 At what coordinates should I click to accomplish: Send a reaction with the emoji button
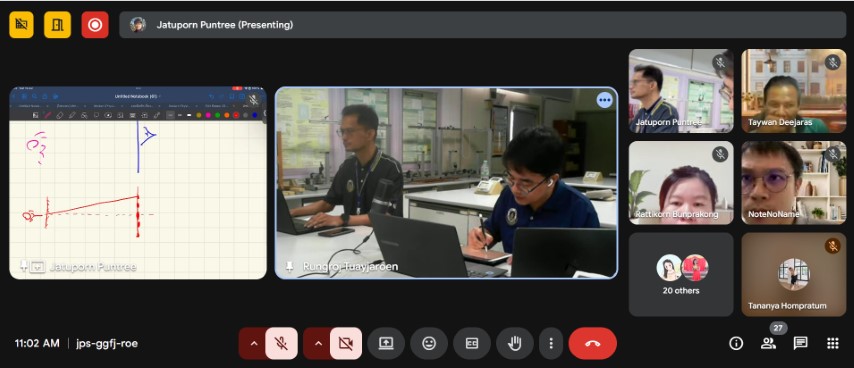coord(429,344)
